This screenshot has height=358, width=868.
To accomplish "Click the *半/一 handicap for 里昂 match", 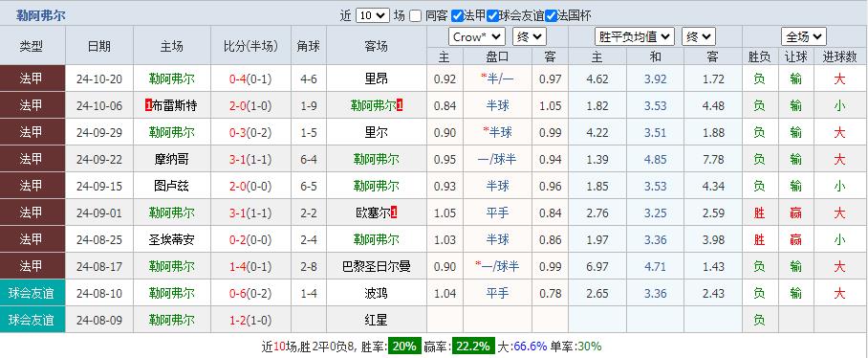I will [497, 78].
